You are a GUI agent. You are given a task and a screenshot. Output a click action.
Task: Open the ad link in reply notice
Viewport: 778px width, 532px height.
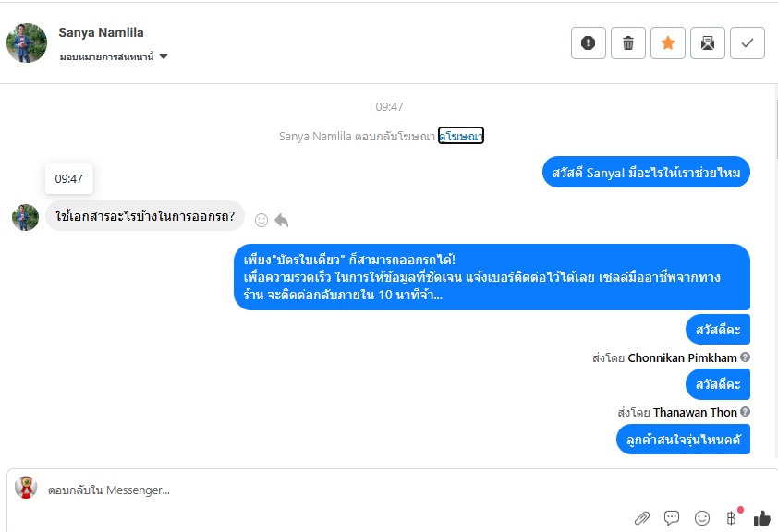460,136
